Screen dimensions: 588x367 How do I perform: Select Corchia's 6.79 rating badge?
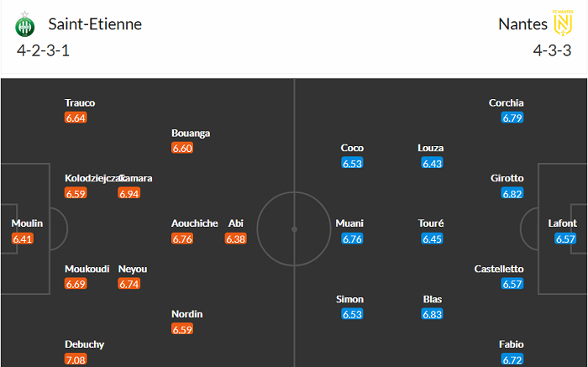(x=512, y=118)
